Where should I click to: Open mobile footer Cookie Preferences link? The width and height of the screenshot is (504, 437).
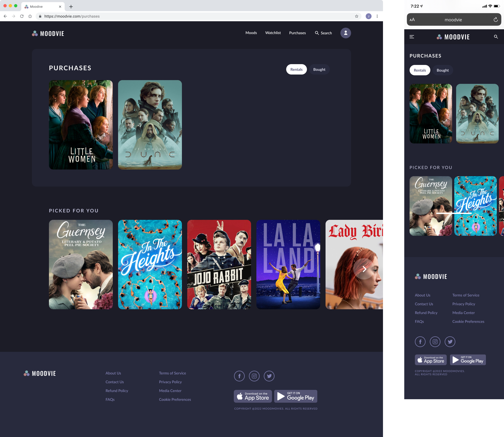468,321
